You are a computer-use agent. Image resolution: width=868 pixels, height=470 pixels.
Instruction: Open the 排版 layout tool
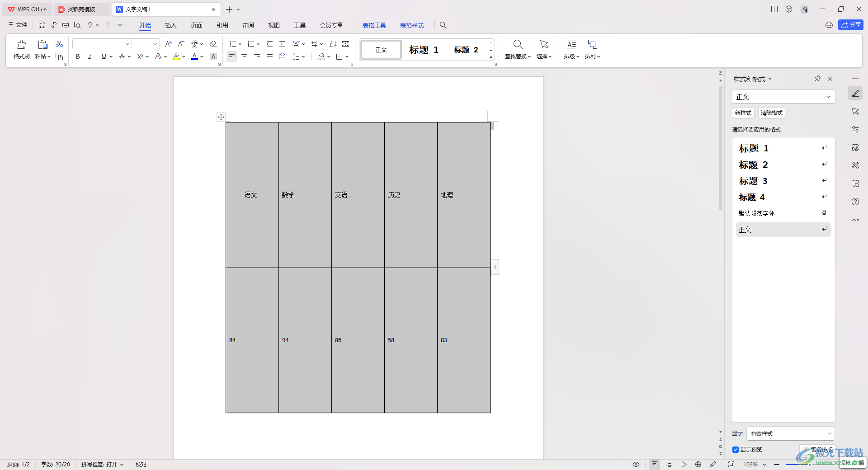(x=571, y=49)
